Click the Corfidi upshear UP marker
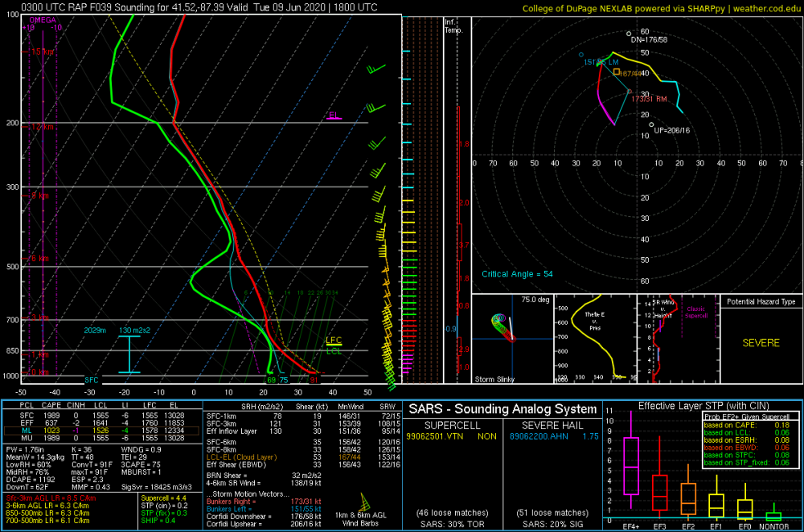Screen dimensions: 804x532 [x=652, y=125]
